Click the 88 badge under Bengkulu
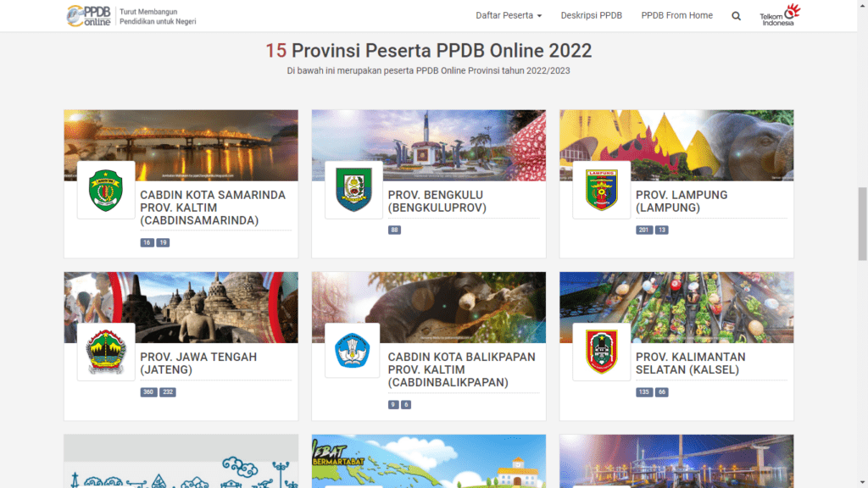 coord(394,230)
